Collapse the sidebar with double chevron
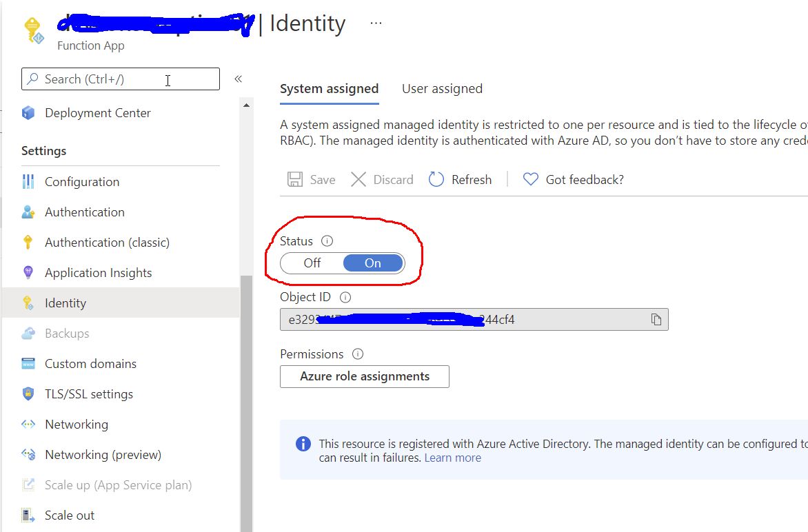 tap(238, 79)
